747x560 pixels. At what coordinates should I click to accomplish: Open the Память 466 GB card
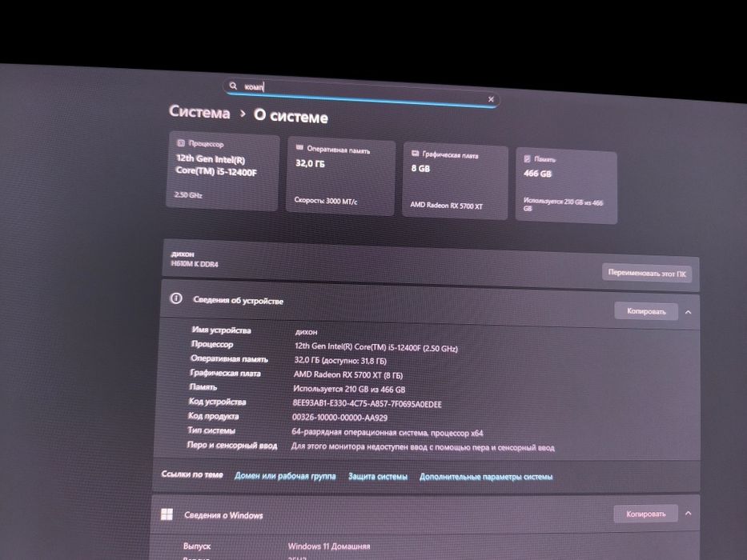[566, 186]
